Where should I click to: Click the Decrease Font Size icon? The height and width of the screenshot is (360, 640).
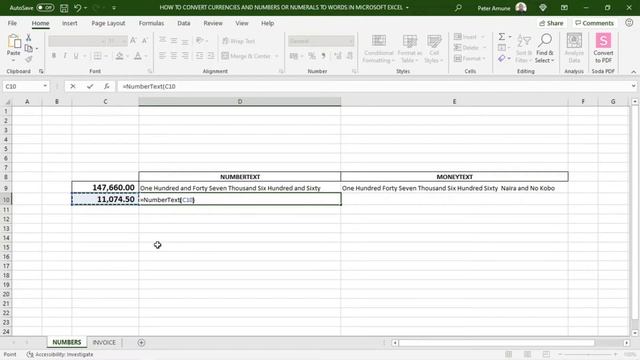[x=144, y=41]
